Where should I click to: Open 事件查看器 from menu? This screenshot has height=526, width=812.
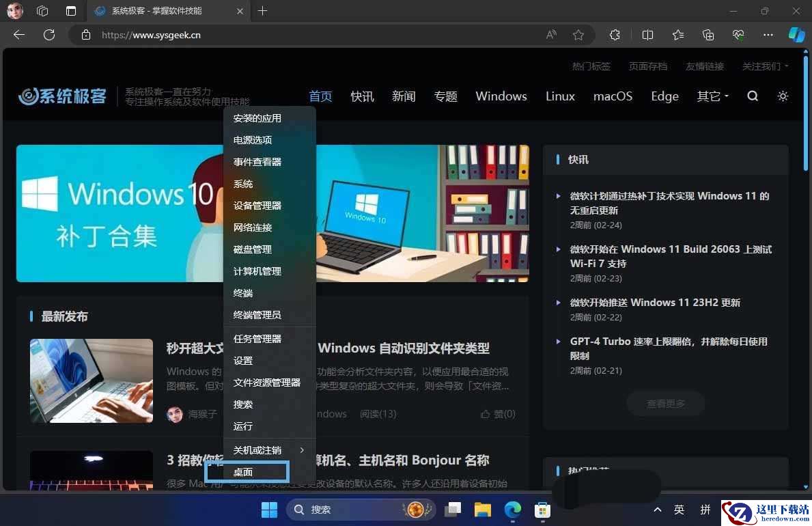click(x=269, y=162)
